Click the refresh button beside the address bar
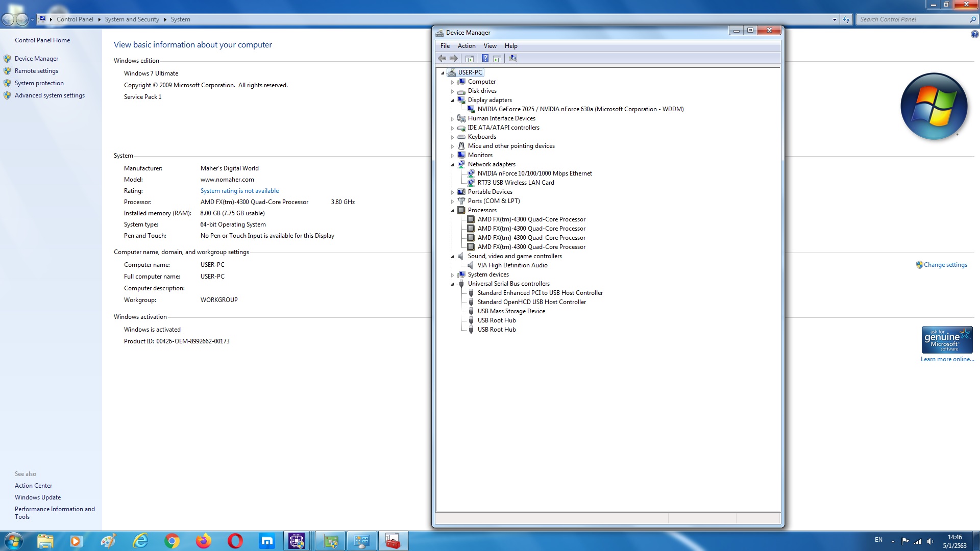The image size is (980, 551). [x=846, y=19]
